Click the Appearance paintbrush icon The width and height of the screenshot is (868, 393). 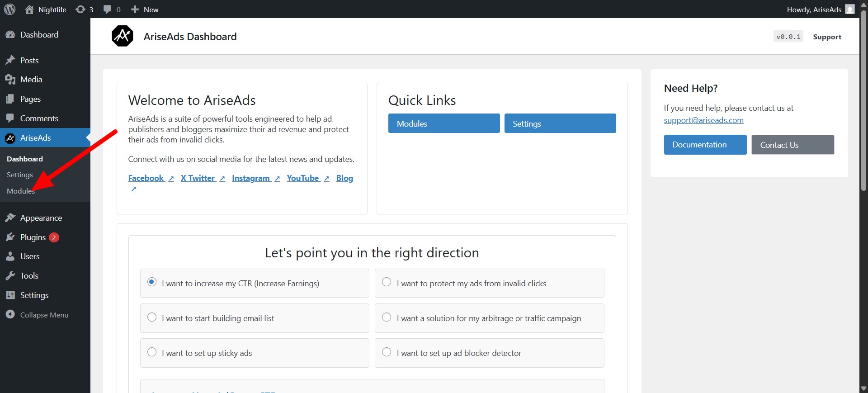coord(10,218)
